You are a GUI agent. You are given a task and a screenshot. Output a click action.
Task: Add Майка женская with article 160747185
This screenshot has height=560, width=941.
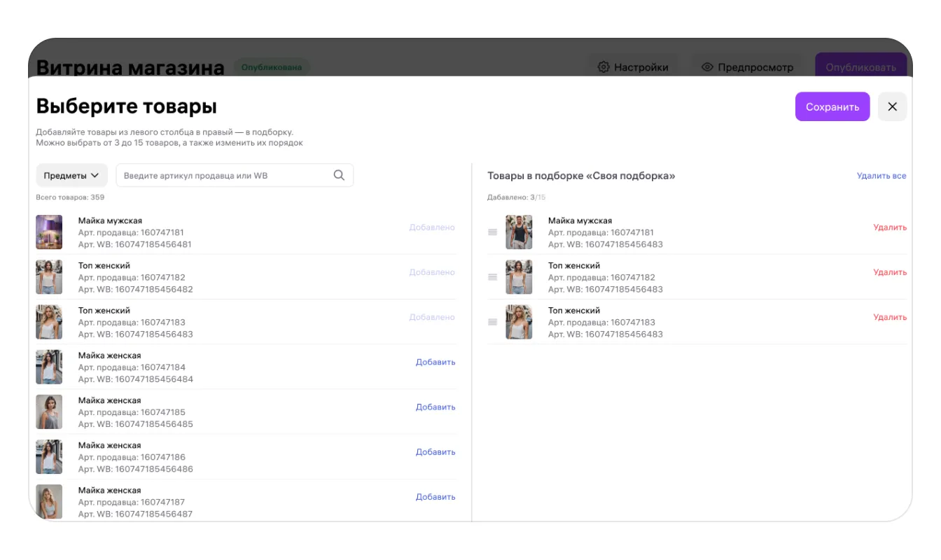click(x=435, y=407)
